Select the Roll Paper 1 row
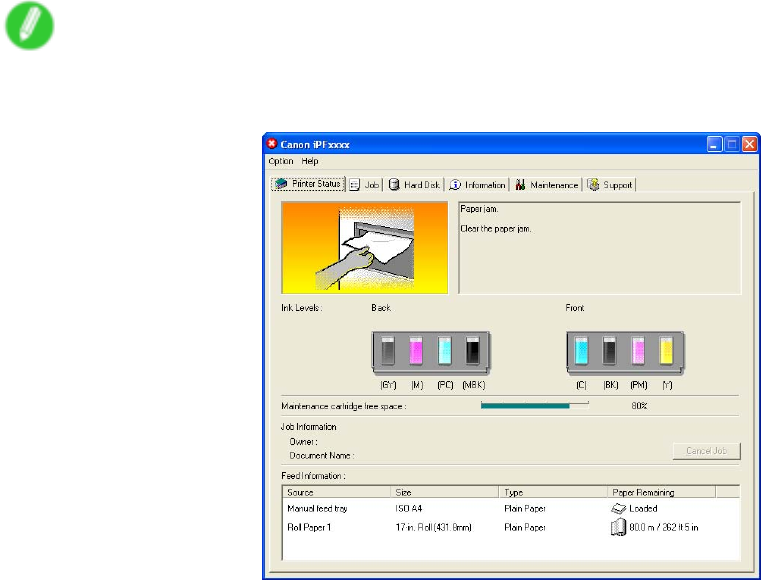761x580 pixels. [x=511, y=527]
